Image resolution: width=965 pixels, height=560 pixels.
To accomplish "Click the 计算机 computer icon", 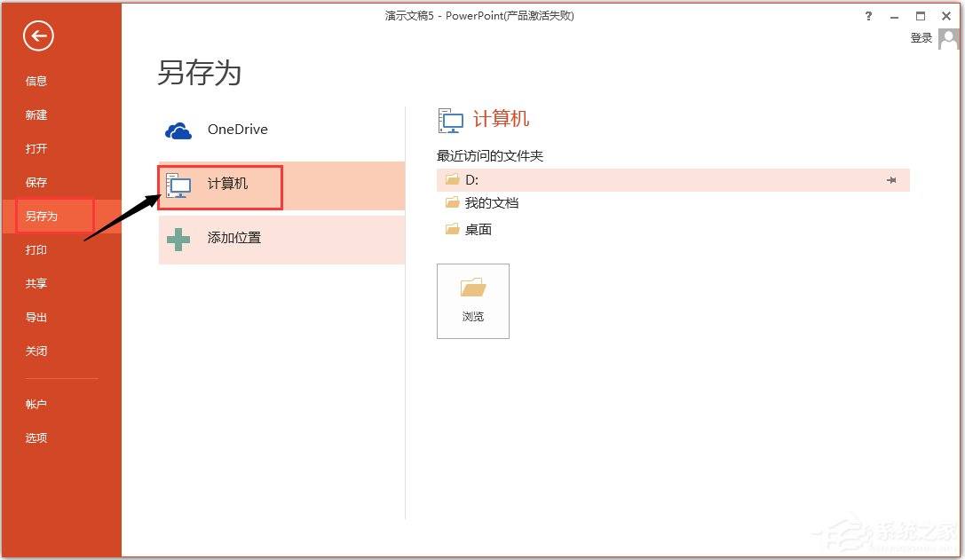I will coord(179,185).
